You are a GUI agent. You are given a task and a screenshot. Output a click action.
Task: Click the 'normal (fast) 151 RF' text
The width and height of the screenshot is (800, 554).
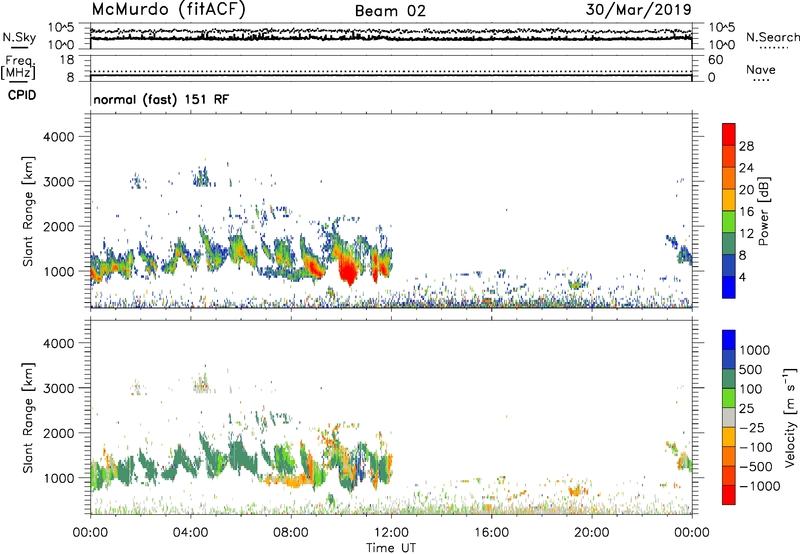(161, 99)
